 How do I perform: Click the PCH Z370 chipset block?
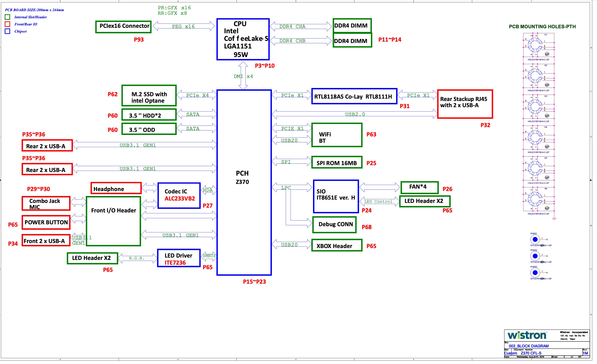pos(244,182)
